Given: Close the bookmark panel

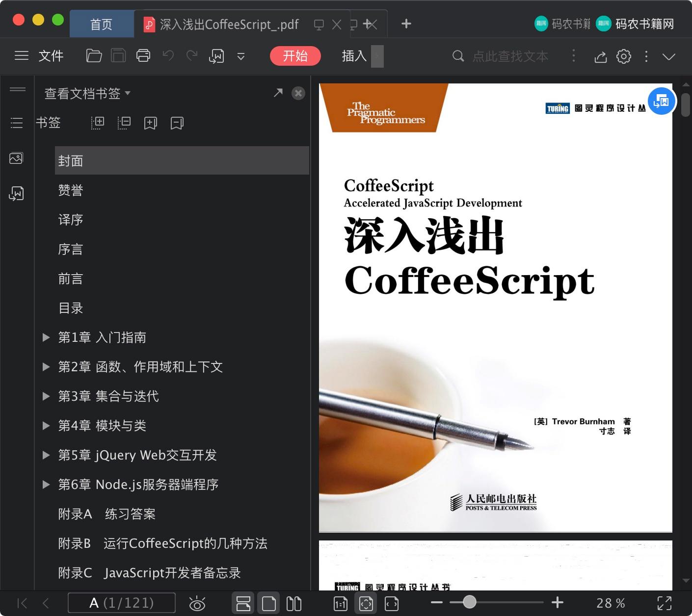Looking at the screenshot, I should click(x=298, y=93).
